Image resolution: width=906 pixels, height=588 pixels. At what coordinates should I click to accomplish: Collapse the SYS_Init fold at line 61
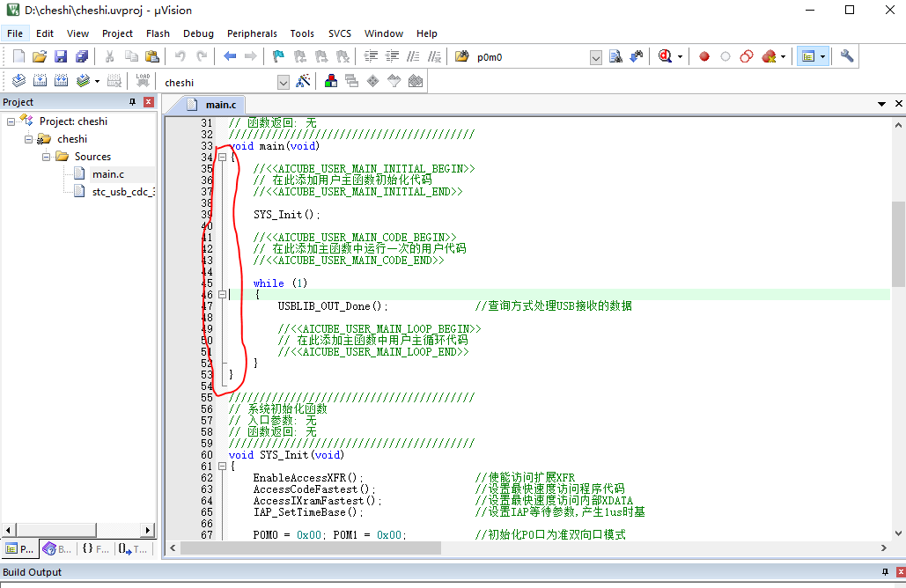click(x=222, y=467)
